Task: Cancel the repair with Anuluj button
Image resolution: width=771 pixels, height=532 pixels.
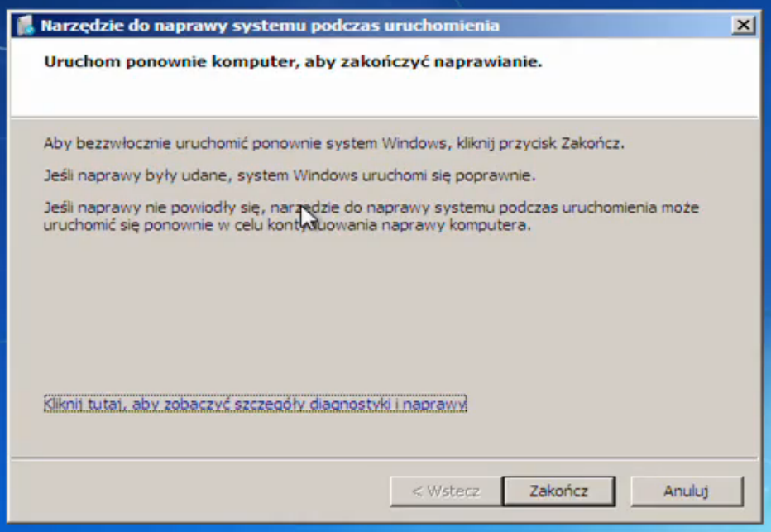Action: 687,491
